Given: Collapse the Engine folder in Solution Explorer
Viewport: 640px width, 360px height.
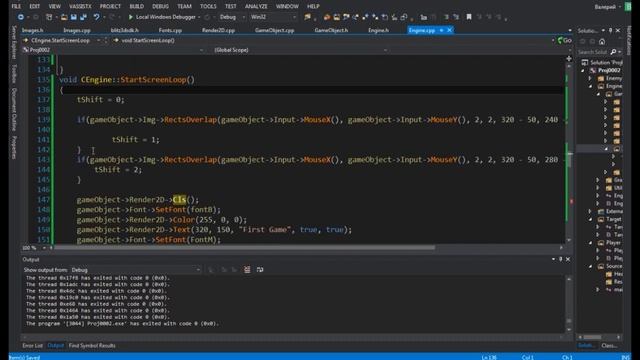Looking at the screenshot, I should click(590, 86).
